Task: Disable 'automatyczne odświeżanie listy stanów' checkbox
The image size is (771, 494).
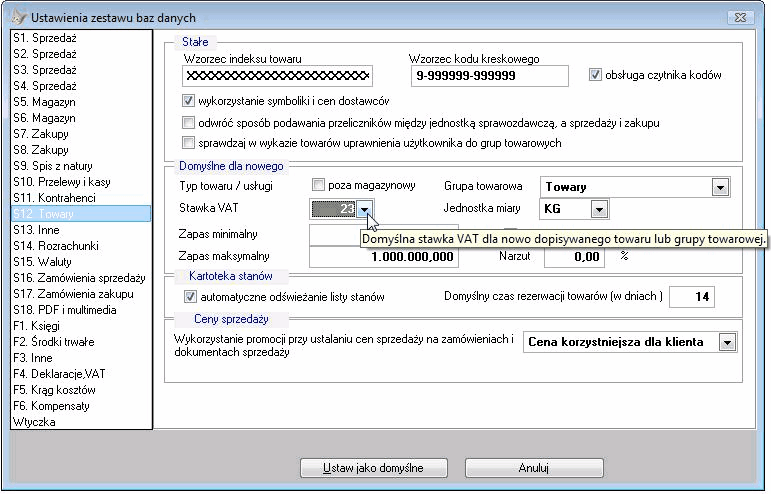Action: coord(190,296)
